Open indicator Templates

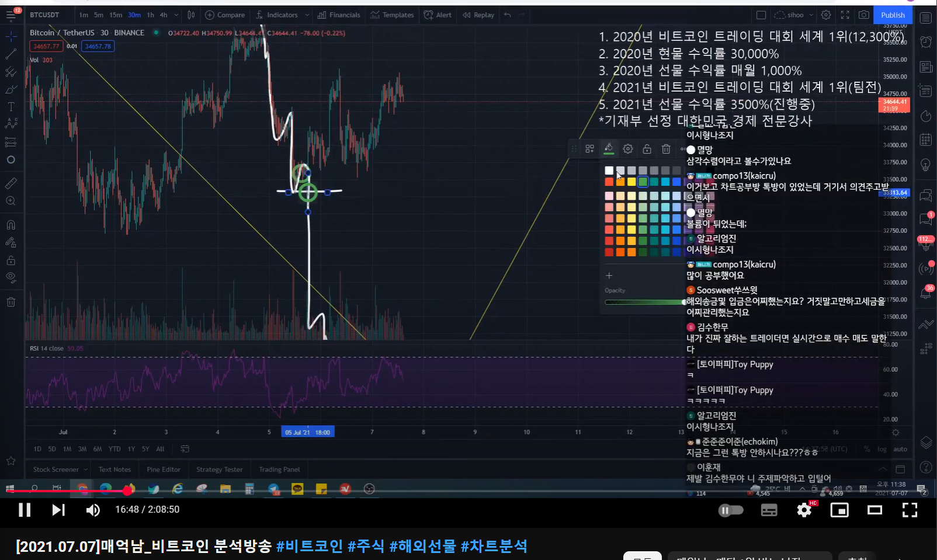coord(392,15)
